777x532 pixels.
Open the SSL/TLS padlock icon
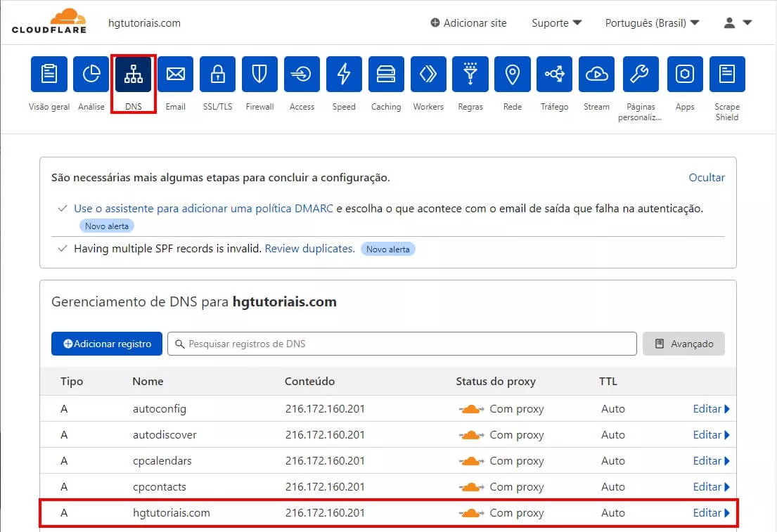tap(217, 74)
